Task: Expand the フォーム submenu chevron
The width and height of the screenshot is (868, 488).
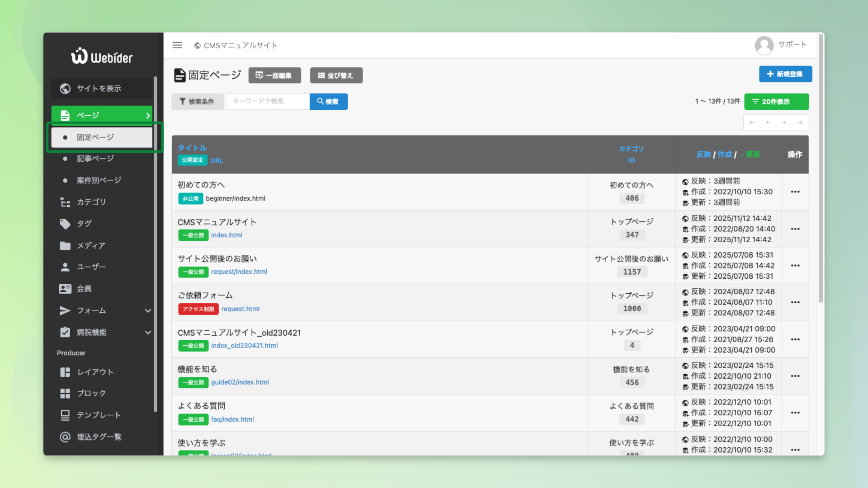Action: [x=148, y=310]
